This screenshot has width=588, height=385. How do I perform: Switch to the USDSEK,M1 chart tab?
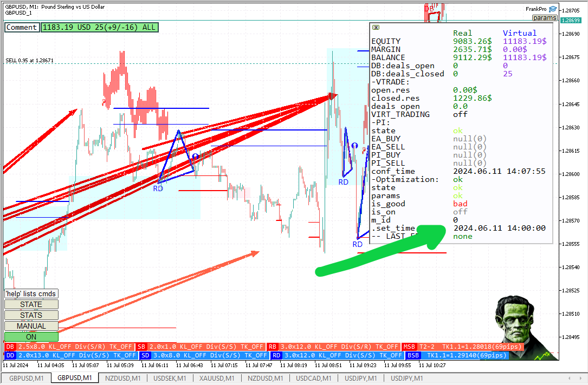pyautogui.click(x=171, y=378)
